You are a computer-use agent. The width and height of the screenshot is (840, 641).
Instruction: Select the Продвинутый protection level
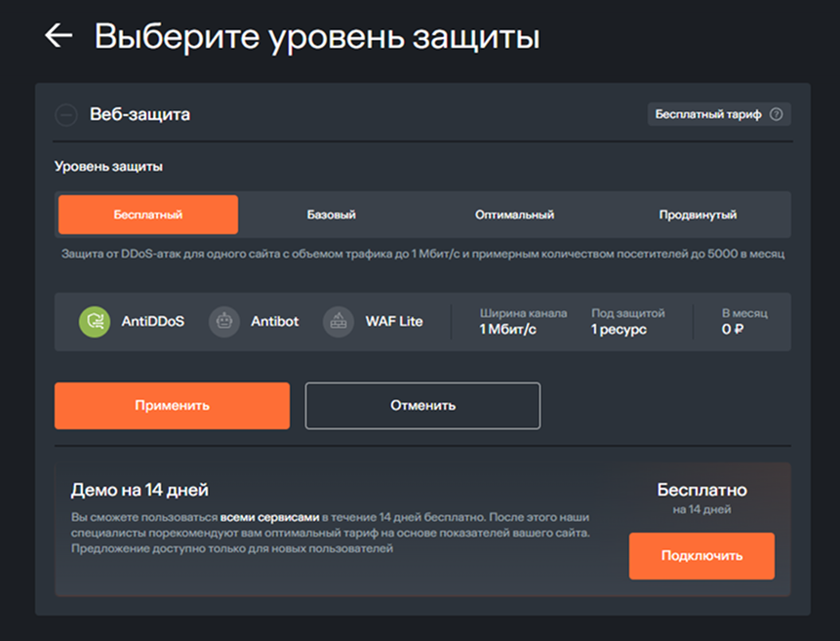click(x=698, y=215)
